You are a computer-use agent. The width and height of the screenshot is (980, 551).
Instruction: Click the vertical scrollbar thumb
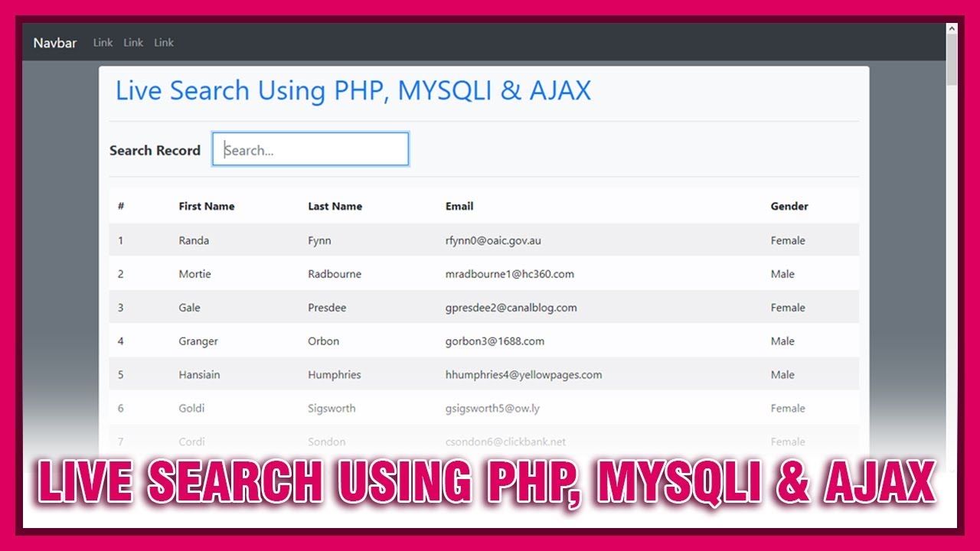(x=952, y=60)
